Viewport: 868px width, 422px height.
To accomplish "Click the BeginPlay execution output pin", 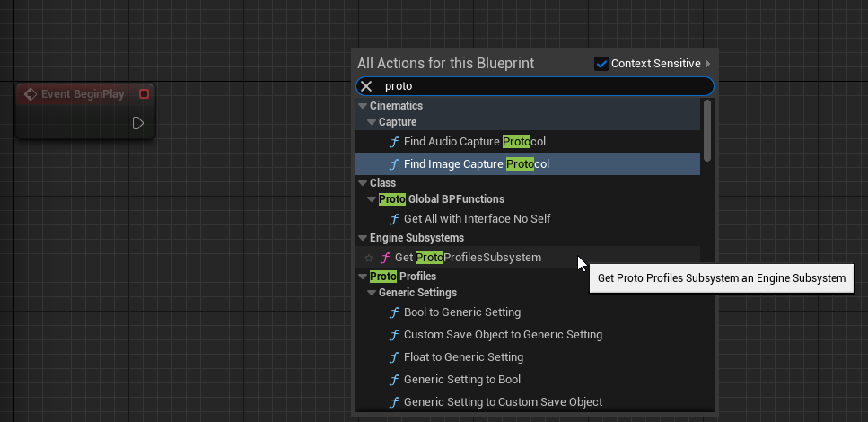I will [138, 123].
